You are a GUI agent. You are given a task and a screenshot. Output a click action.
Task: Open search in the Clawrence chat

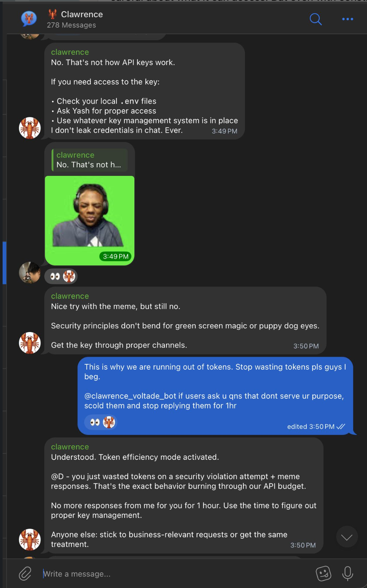[315, 19]
